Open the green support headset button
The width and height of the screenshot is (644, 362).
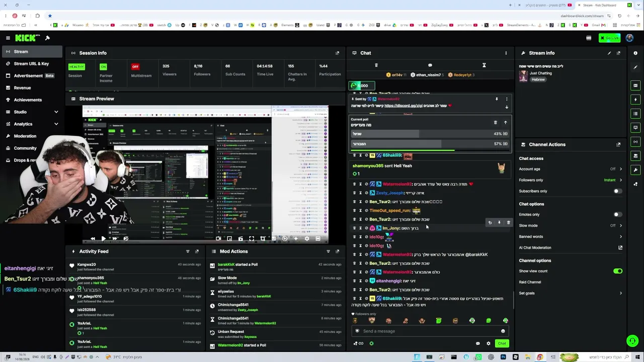632,341
